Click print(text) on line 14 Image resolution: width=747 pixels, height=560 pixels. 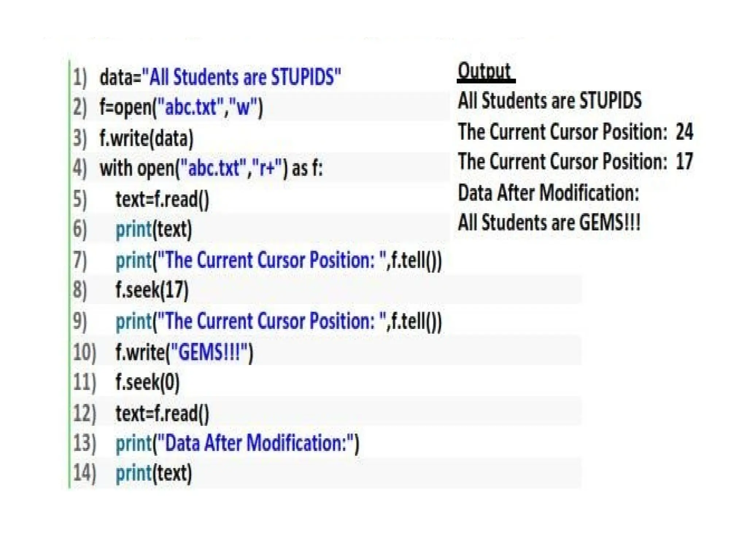154,473
